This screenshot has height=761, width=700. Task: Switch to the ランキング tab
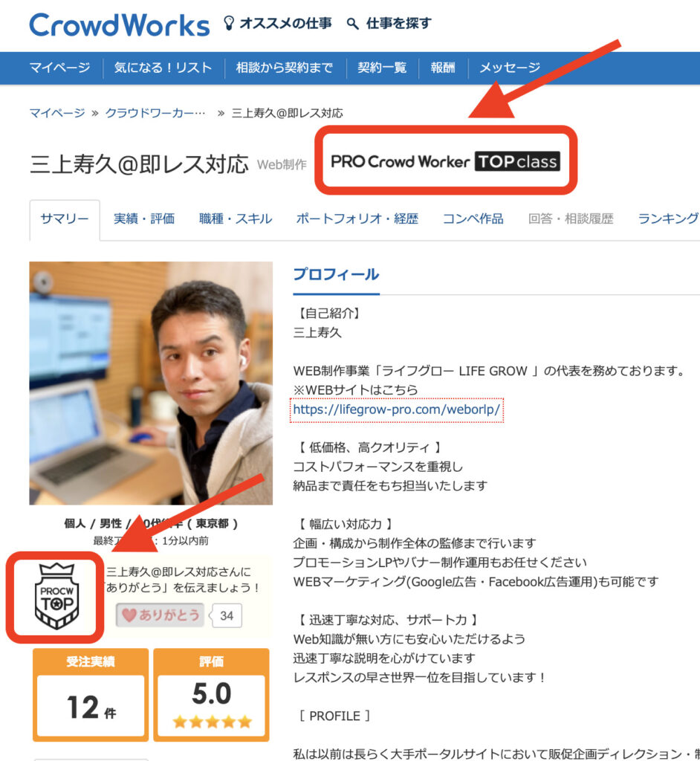click(669, 219)
